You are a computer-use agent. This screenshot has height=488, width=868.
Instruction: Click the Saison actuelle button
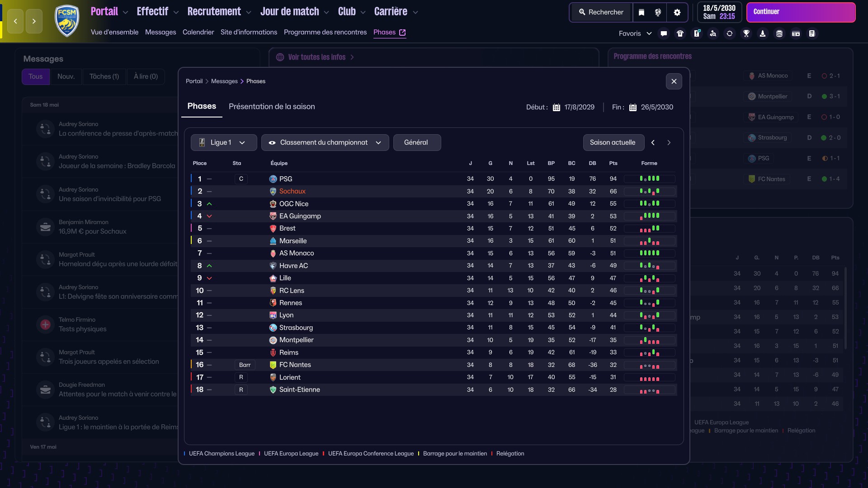[x=612, y=142]
